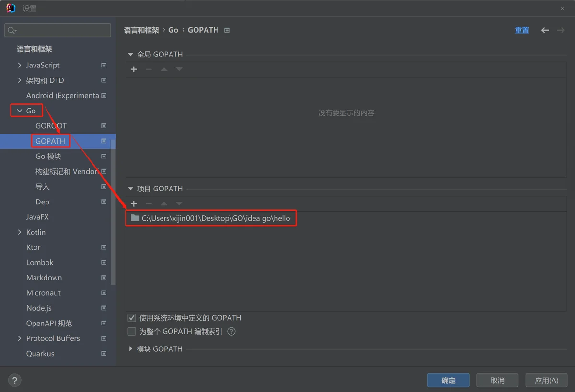Click add button in 项目 GOPATH toolbar
Viewport: 575px width, 392px height.
(x=134, y=203)
